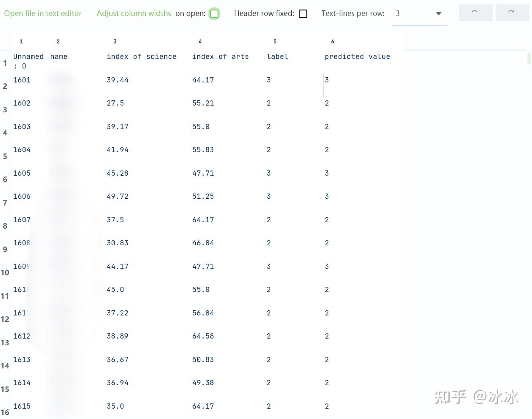Select the column 3 number header
The image size is (532, 419).
(115, 41)
